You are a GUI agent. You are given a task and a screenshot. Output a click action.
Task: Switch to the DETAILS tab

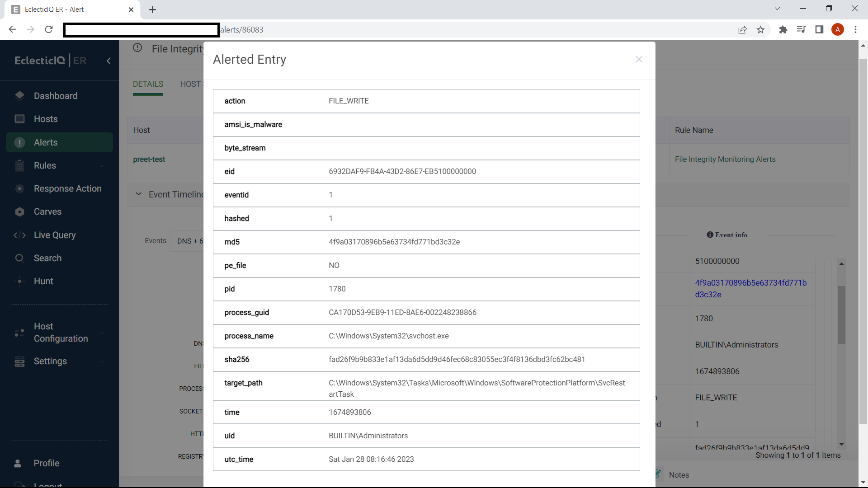coord(148,84)
